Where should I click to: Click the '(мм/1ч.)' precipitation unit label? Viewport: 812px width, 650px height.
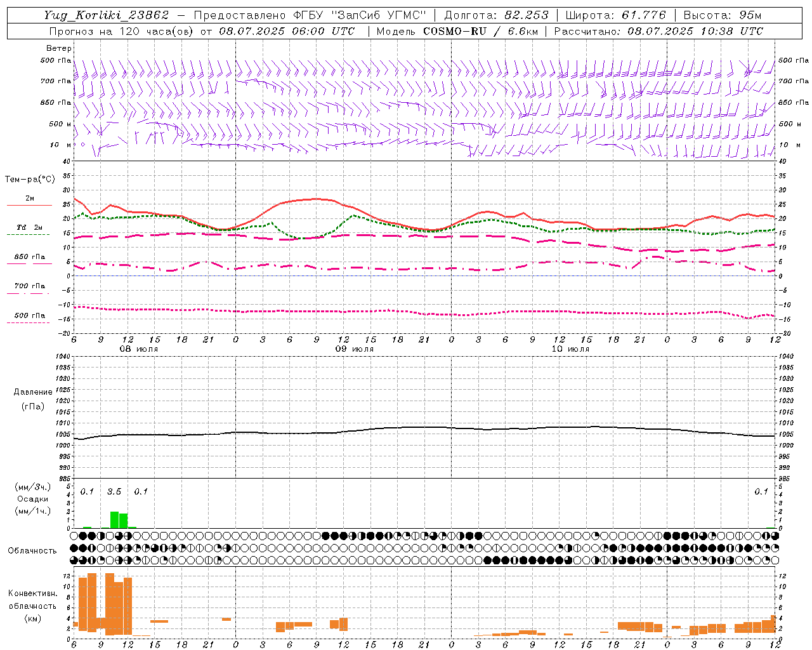[33, 511]
